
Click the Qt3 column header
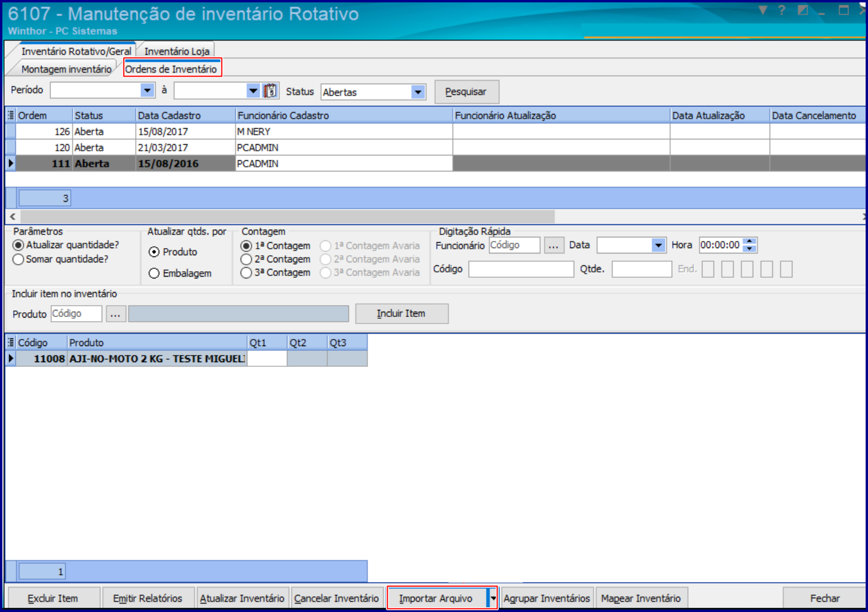tap(347, 343)
